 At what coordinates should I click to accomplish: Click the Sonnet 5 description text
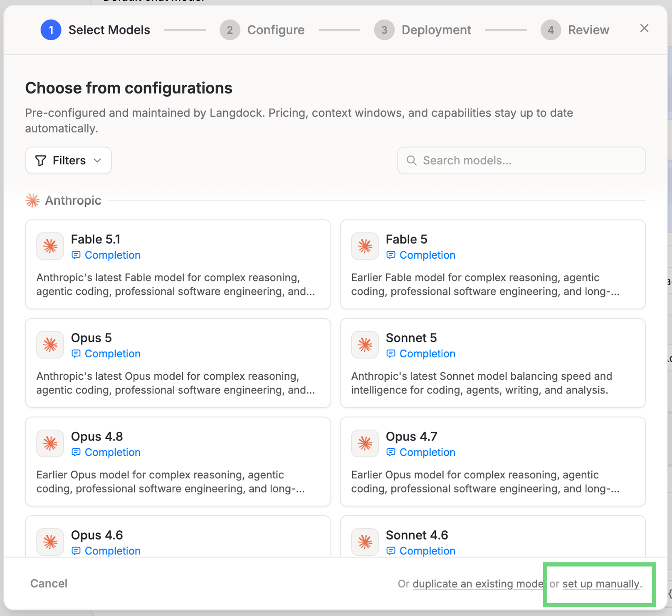482,383
